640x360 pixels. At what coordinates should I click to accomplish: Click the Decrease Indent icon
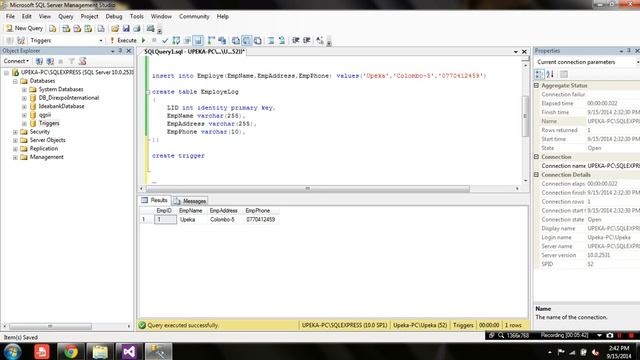pyautogui.click(x=296, y=40)
